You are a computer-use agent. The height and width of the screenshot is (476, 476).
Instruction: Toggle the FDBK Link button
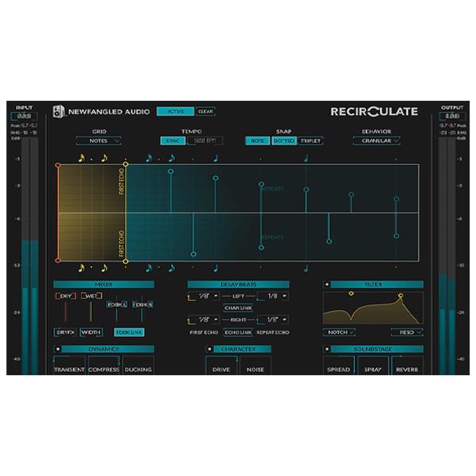coord(129,332)
